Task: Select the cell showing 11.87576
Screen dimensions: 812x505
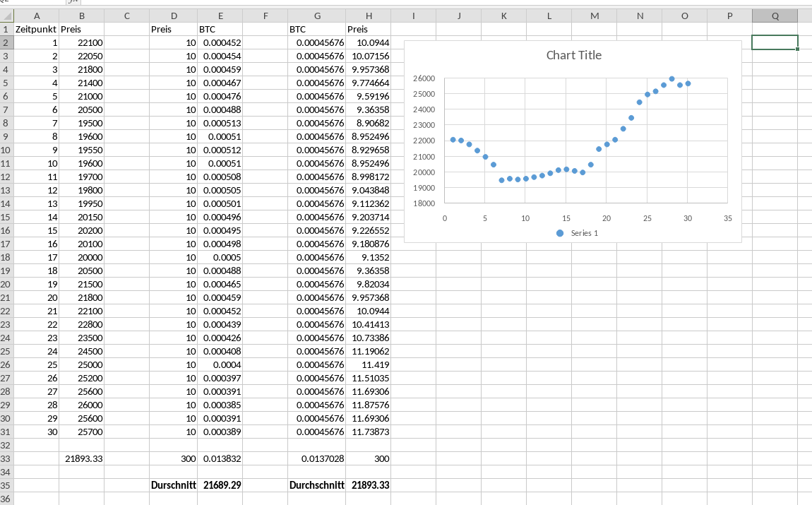Action: (368, 405)
